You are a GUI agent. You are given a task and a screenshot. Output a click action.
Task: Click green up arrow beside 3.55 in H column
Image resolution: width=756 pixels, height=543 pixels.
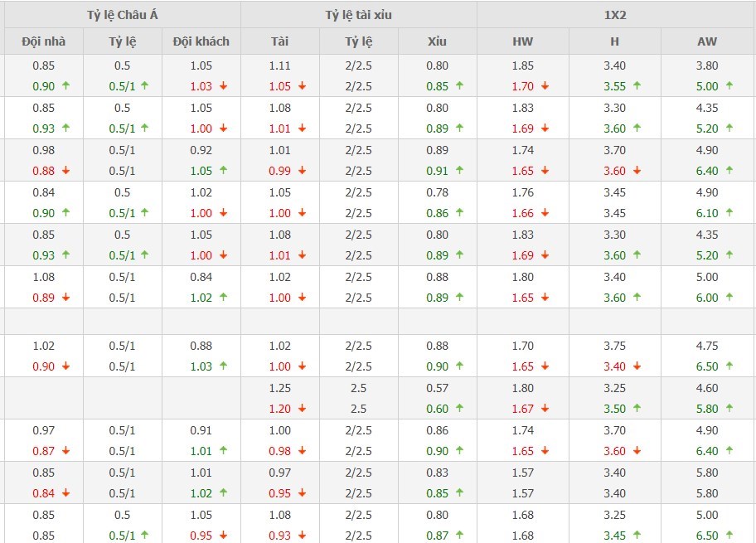(x=637, y=85)
